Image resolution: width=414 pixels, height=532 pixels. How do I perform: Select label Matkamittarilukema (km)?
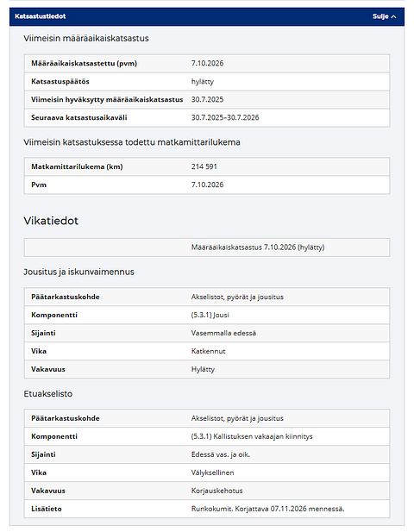tap(77, 166)
